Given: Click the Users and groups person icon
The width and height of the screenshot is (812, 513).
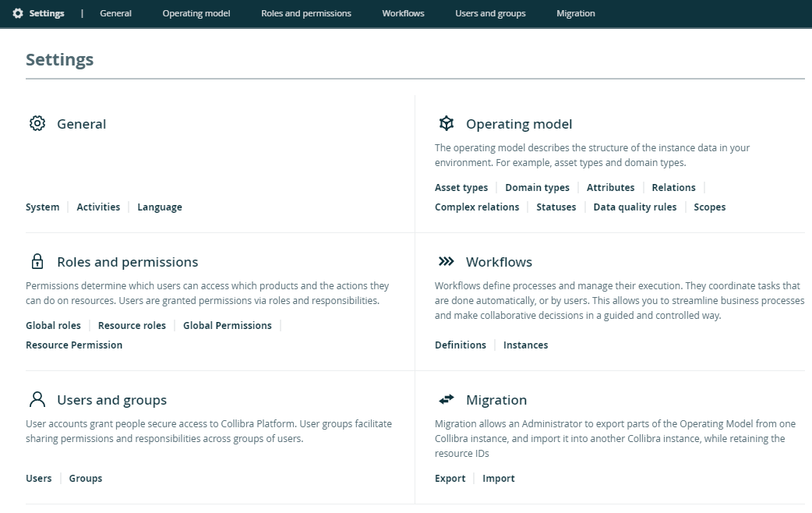Looking at the screenshot, I should [37, 399].
